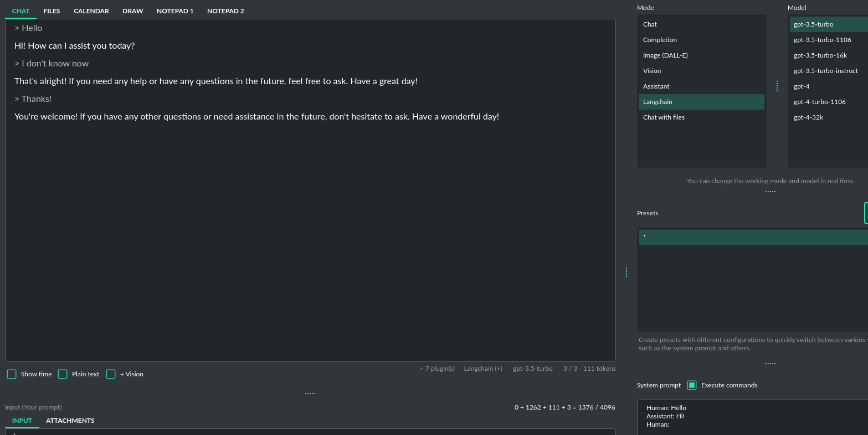Click the vertical dotted splitter between Mode and Model

777,86
